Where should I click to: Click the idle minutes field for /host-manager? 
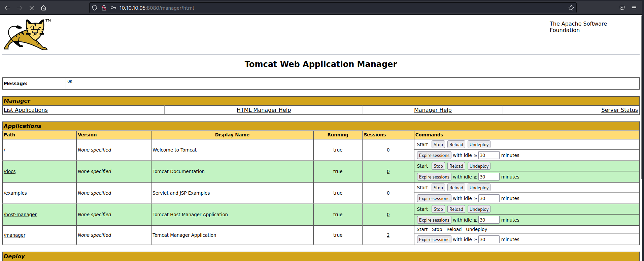489,220
